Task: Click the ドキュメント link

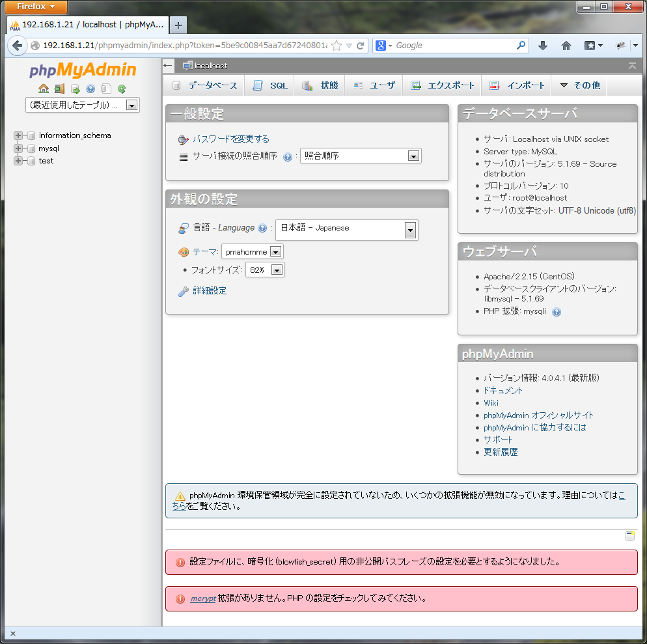Action: 503,391
